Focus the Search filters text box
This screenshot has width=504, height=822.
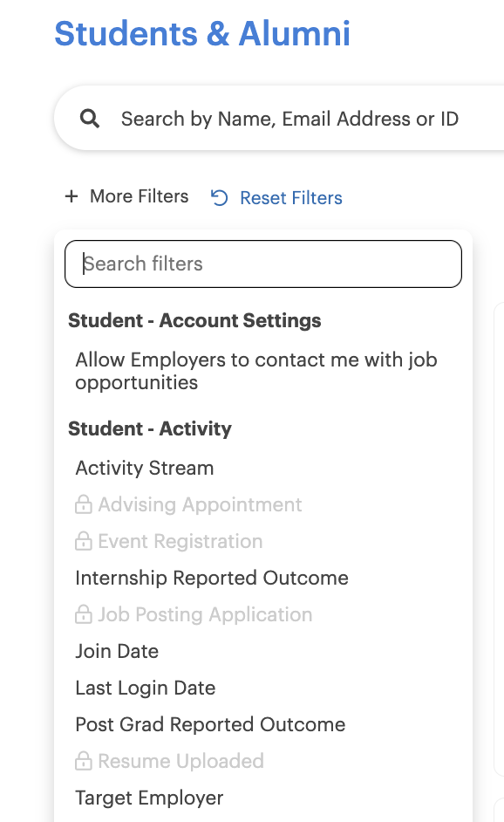tap(263, 264)
